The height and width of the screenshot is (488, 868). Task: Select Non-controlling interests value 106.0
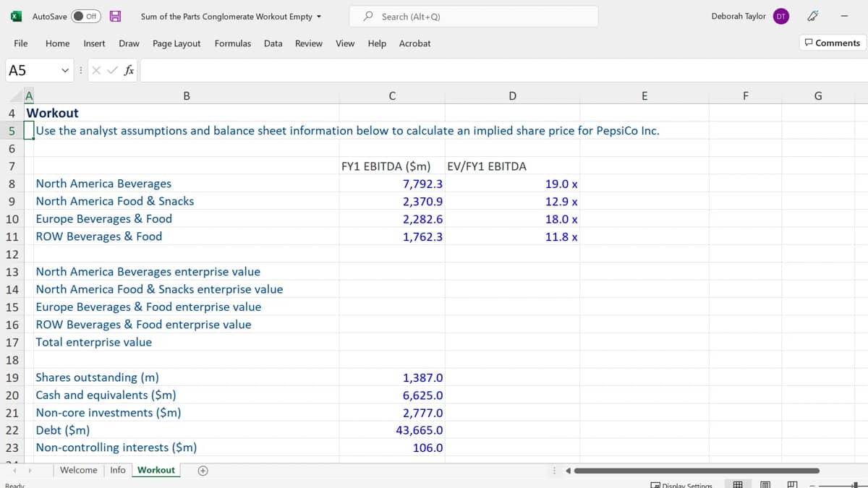click(391, 448)
